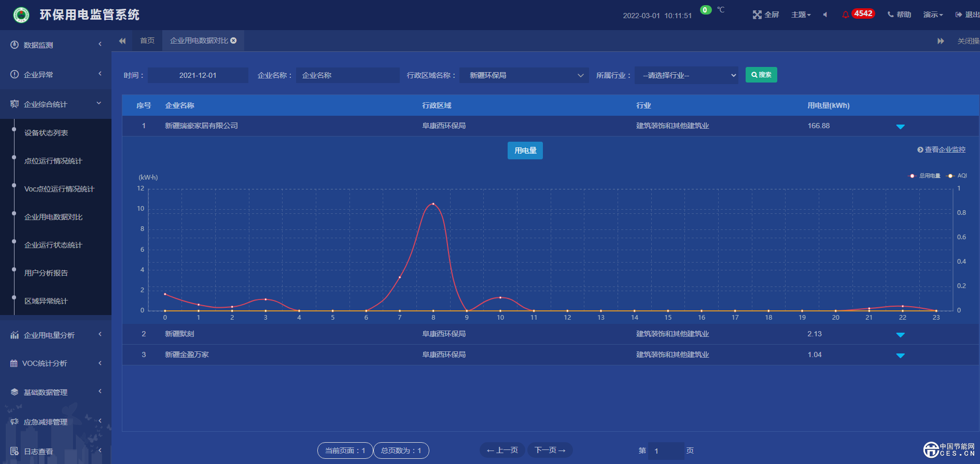Select company name 新疆瑞豪家居有限公司
The image size is (980, 464).
[x=201, y=126]
